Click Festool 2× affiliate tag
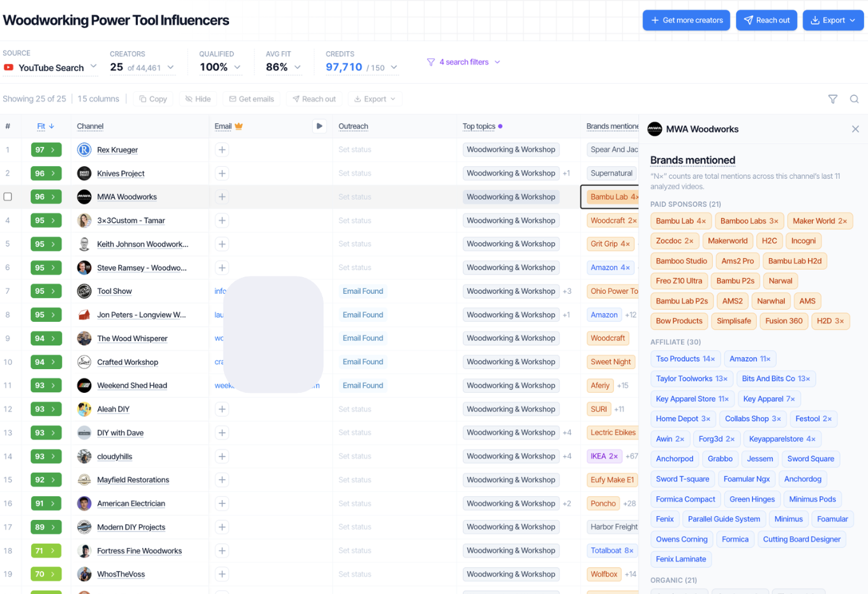Viewport: 868px width, 594px height. click(x=813, y=419)
